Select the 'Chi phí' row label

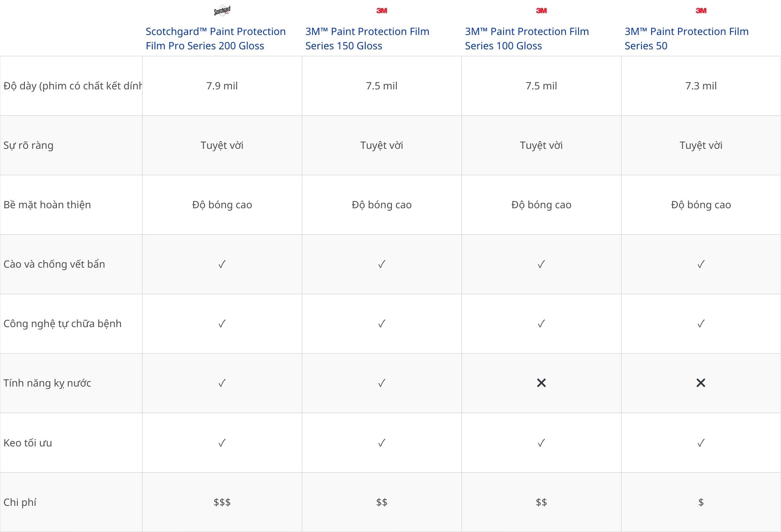click(20, 502)
